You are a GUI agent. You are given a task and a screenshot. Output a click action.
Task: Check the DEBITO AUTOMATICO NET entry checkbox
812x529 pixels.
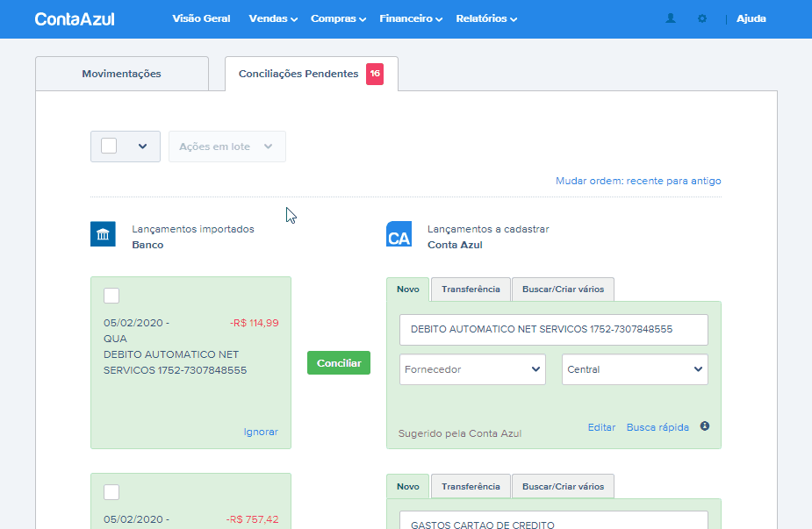pyautogui.click(x=111, y=296)
